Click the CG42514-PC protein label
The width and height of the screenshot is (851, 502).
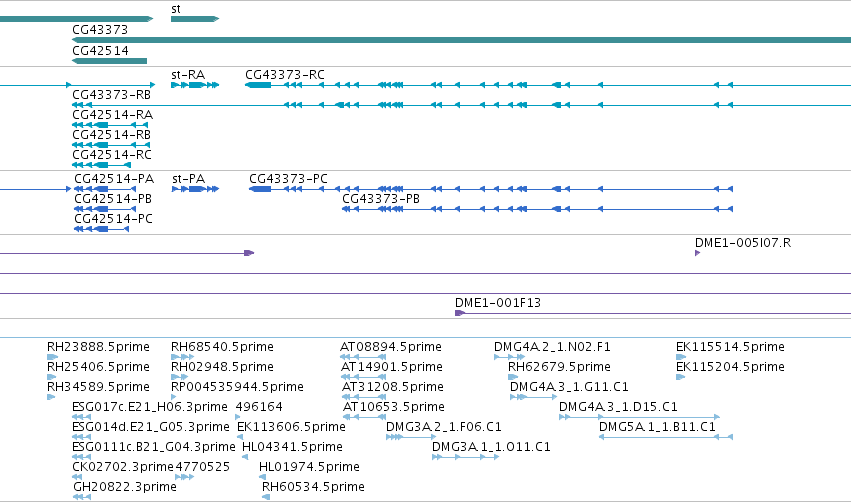pos(113,219)
